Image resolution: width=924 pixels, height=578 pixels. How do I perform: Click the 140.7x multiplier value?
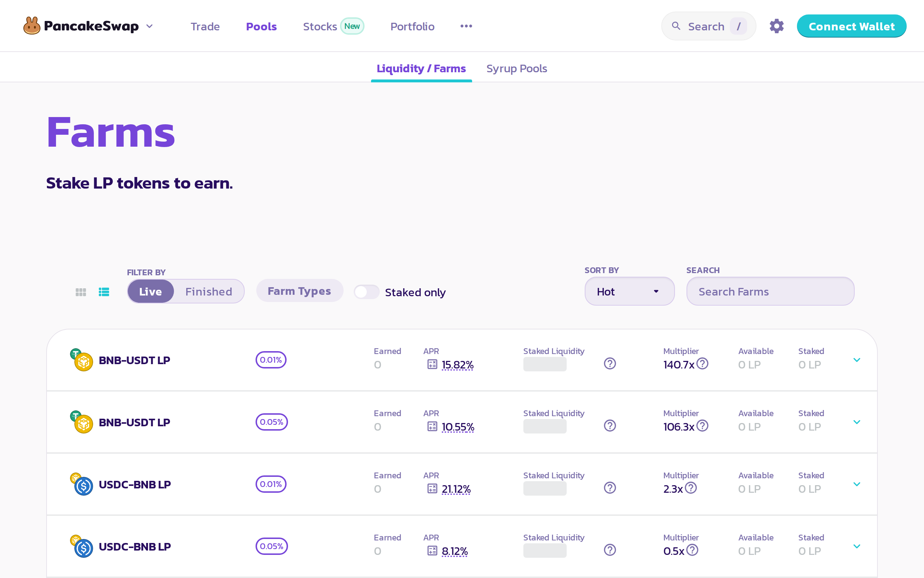[679, 365]
